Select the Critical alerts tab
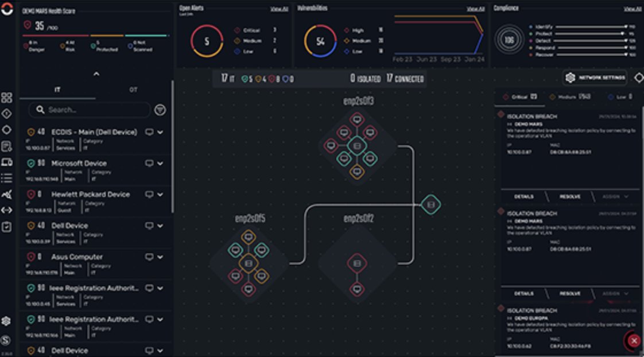The height and width of the screenshot is (357, 644). tap(520, 97)
